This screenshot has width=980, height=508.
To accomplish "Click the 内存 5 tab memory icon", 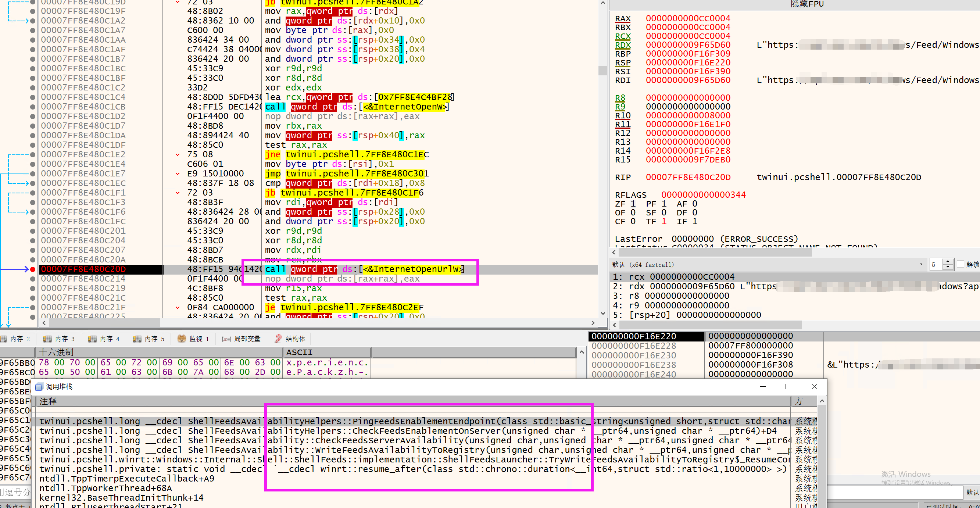I will [x=137, y=339].
